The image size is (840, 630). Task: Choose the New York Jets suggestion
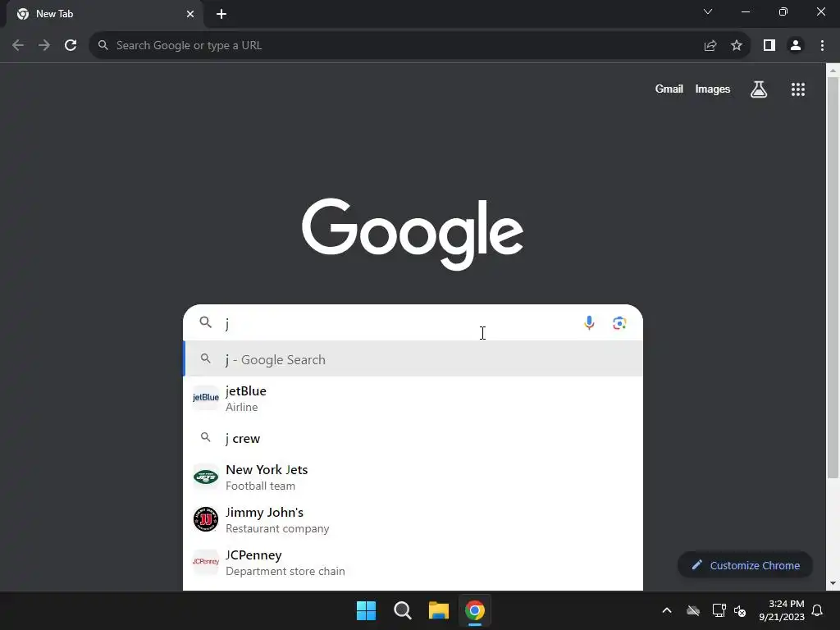[413, 477]
